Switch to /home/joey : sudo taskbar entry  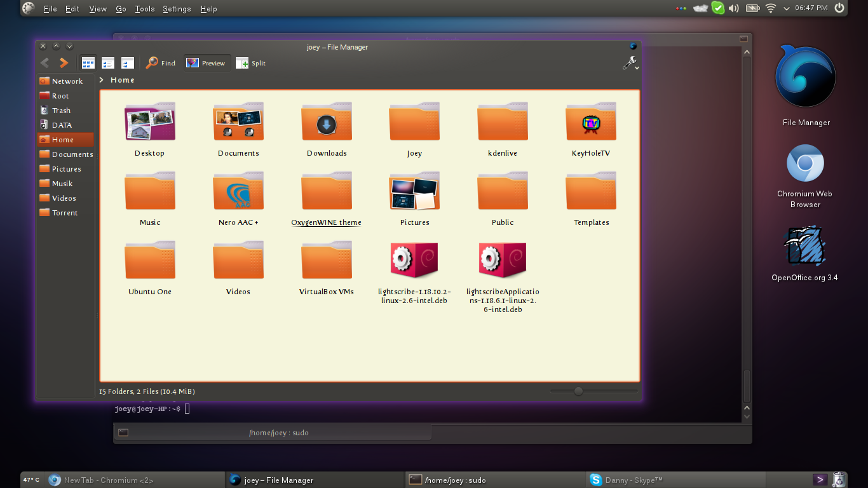point(496,480)
